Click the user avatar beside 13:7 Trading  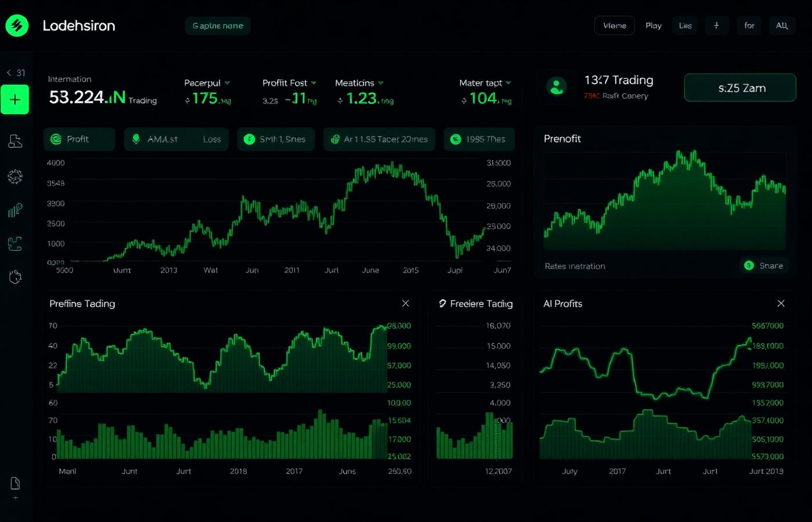(x=557, y=86)
